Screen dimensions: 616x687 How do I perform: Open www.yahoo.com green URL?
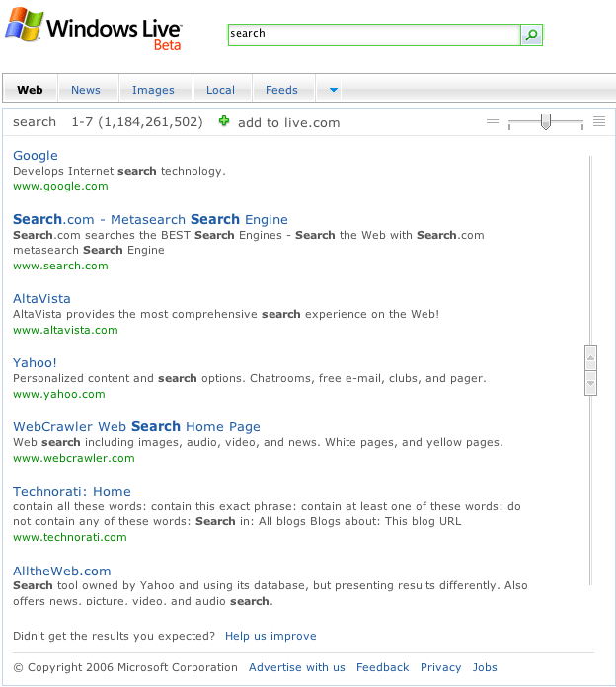click(x=59, y=394)
